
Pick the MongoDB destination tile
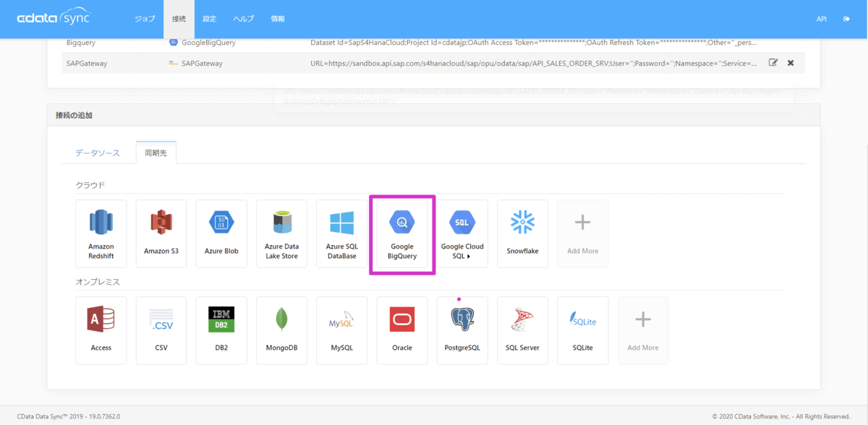tap(281, 330)
